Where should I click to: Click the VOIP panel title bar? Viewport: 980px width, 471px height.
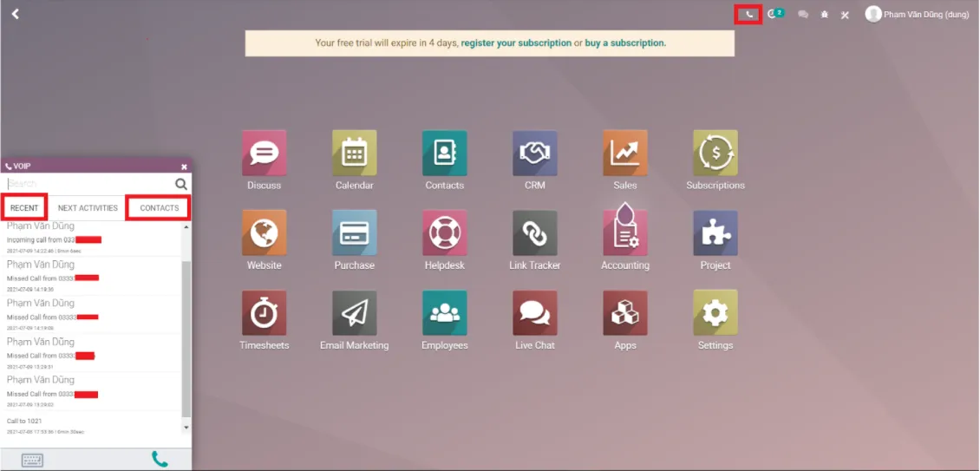(96, 167)
